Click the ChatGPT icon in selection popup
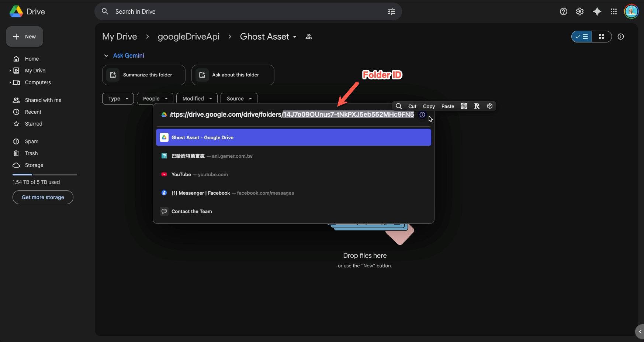644x342 pixels. (464, 106)
